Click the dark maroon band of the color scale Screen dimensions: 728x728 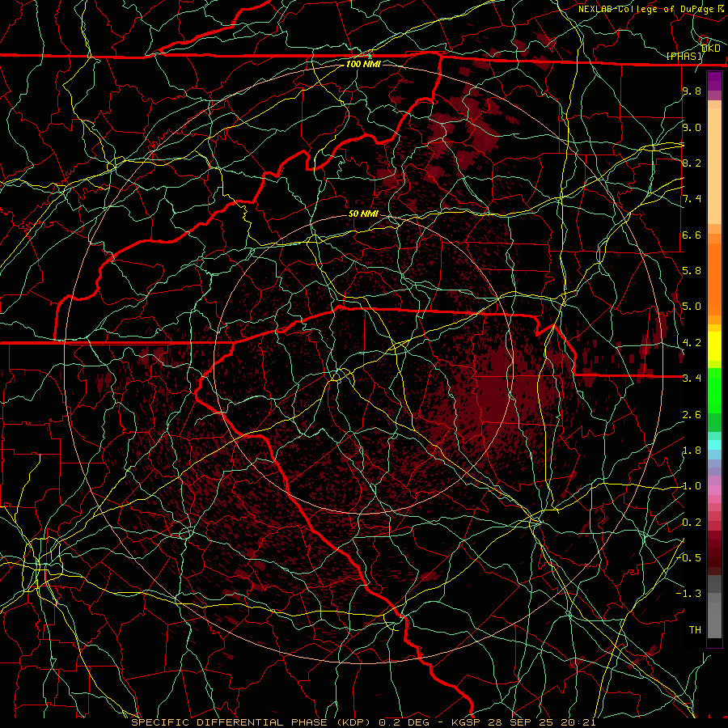coord(714,552)
